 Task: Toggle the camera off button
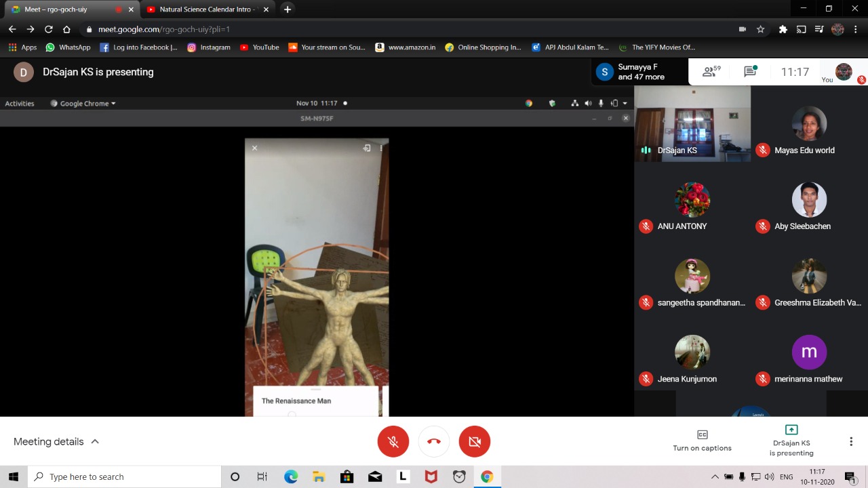point(475,441)
